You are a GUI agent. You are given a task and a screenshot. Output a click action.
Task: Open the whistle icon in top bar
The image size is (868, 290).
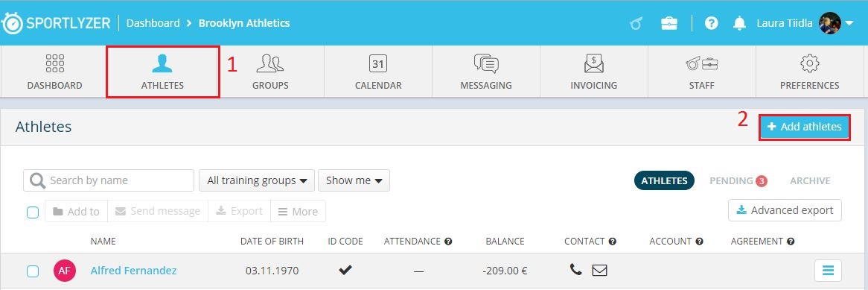(x=636, y=23)
